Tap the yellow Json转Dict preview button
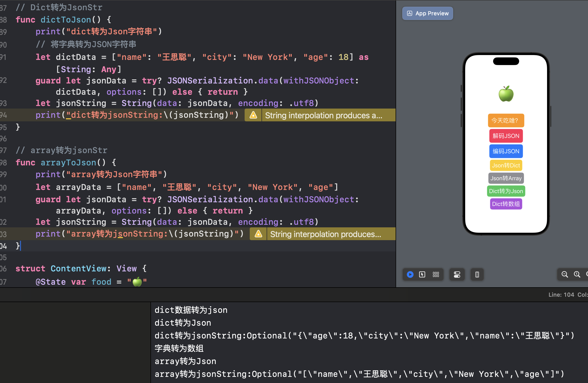This screenshot has width=588, height=383. (506, 165)
